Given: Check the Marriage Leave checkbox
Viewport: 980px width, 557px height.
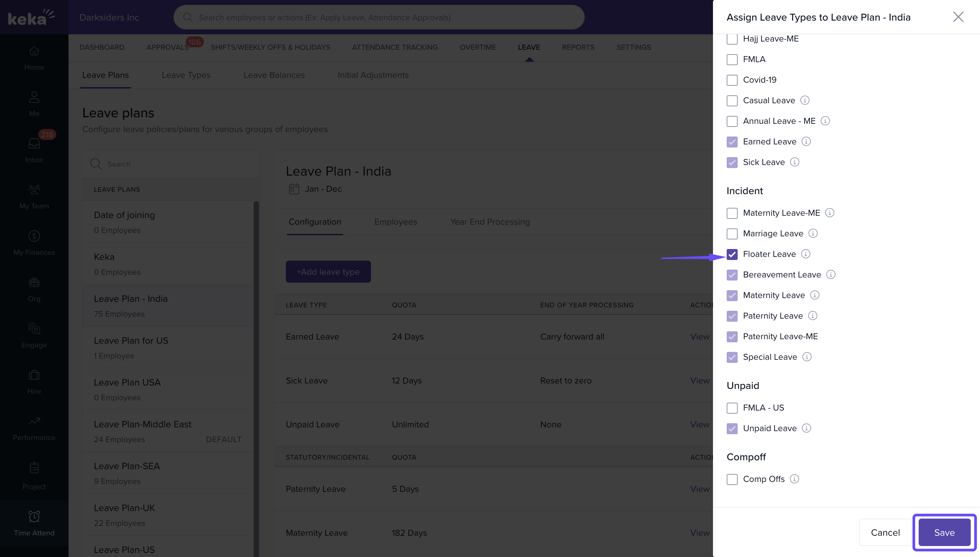Looking at the screenshot, I should point(732,234).
